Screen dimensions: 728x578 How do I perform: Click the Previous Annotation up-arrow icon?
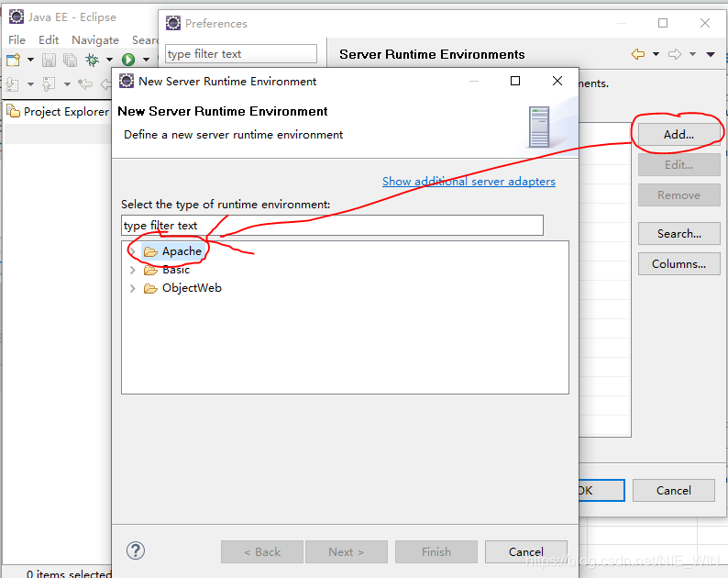(49, 84)
